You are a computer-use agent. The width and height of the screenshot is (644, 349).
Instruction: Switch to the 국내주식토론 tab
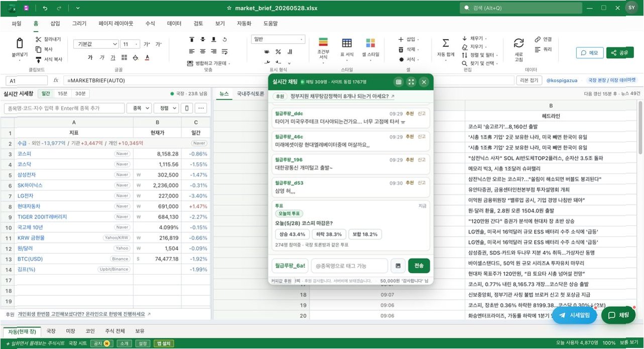point(250,93)
